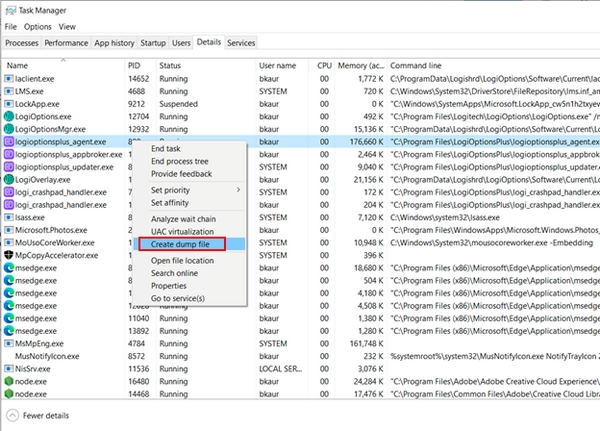This screenshot has width=600, height=431.
Task: Click the LogiOptionsMgr.exe teal icon
Action: coord(8,129)
